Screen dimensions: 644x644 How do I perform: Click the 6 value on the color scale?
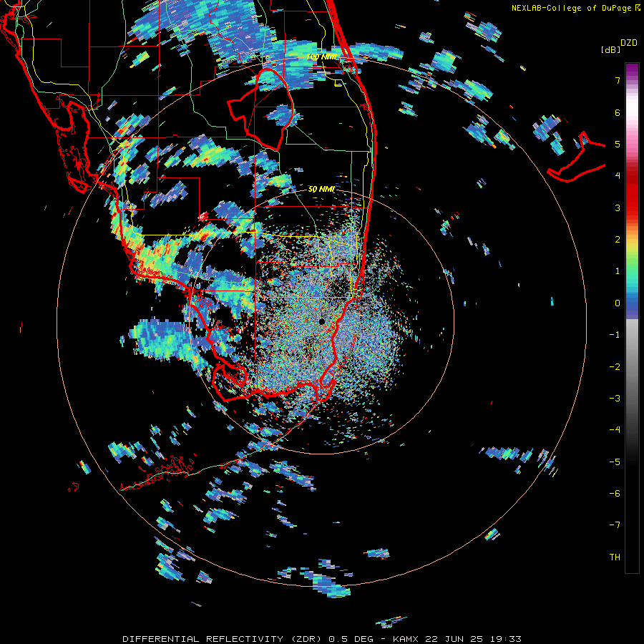(x=618, y=112)
